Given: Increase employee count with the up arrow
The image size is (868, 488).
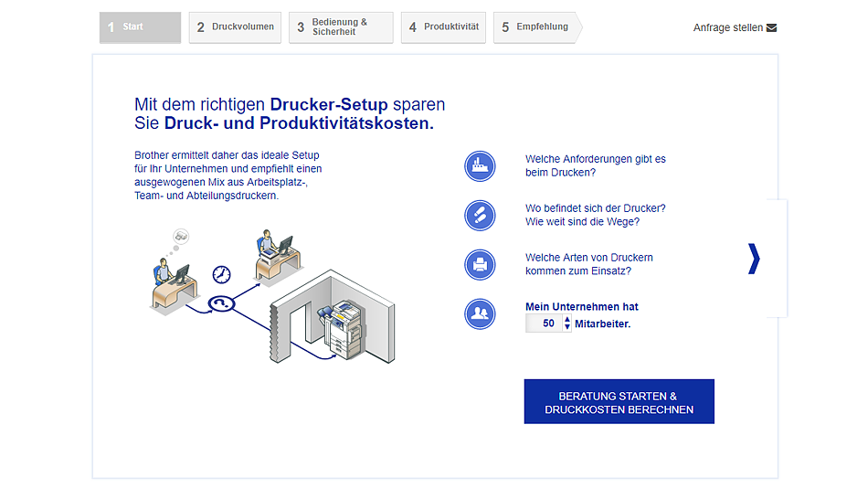Looking at the screenshot, I should [x=567, y=319].
